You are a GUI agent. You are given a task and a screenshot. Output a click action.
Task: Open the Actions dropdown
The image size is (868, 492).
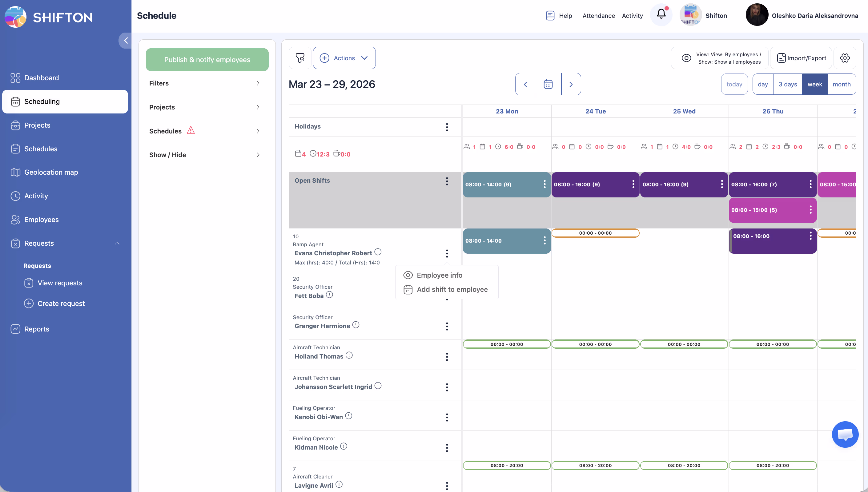pyautogui.click(x=344, y=58)
